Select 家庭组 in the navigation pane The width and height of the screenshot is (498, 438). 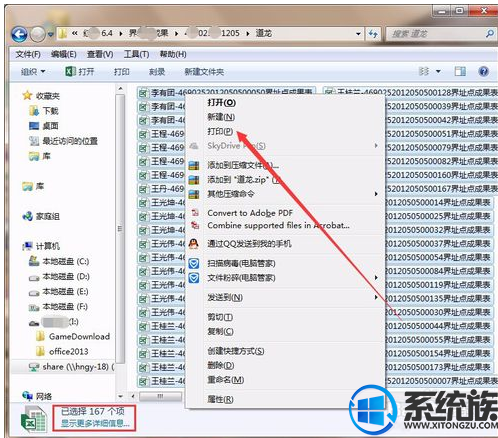pos(41,216)
